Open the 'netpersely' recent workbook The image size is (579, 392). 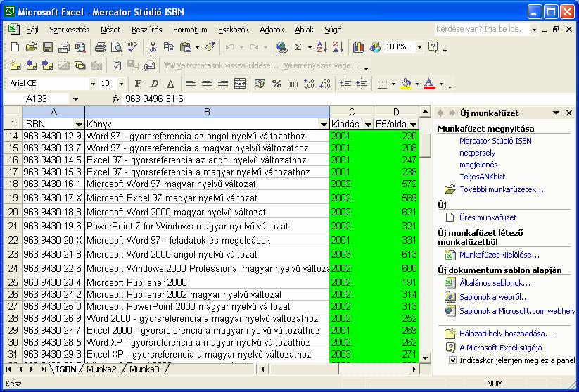[x=477, y=153]
